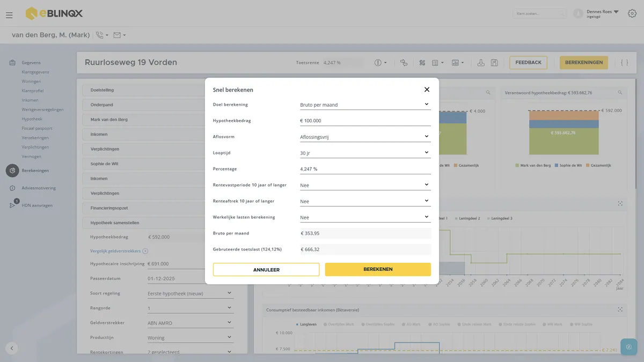This screenshot has width=644, height=362.
Task: Open the email envelope icon menu
Action: click(x=119, y=35)
